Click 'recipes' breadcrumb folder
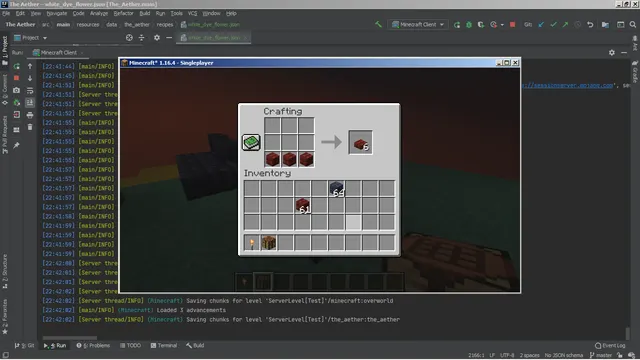 165,24
